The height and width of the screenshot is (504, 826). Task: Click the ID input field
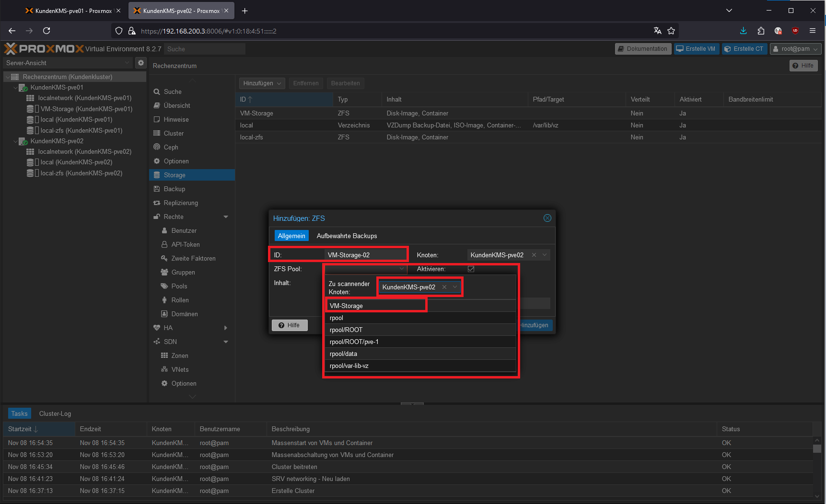pos(365,255)
